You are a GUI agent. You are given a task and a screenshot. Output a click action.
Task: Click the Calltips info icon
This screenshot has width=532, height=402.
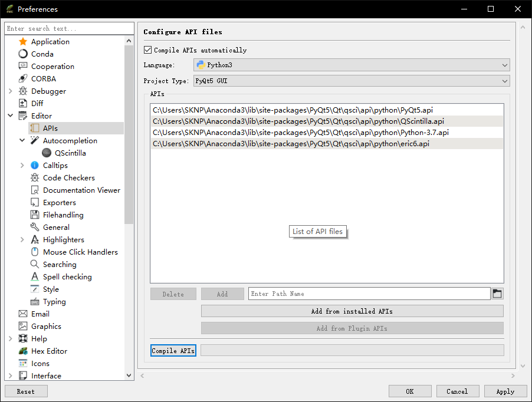pyautogui.click(x=35, y=166)
